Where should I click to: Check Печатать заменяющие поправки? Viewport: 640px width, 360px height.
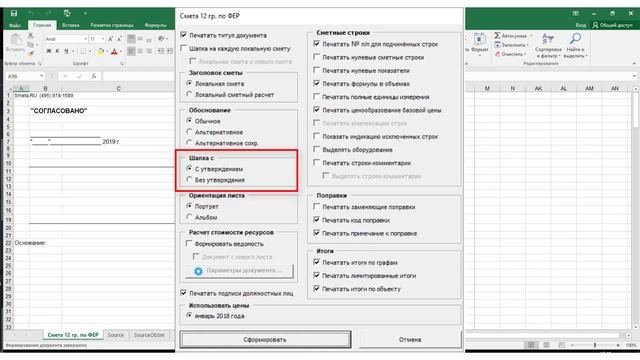click(317, 207)
